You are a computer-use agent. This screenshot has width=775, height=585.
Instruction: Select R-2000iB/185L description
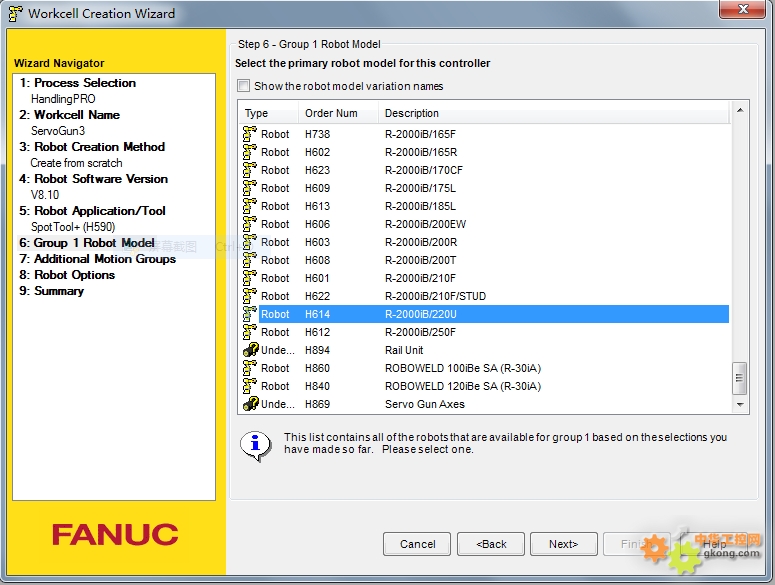point(420,206)
